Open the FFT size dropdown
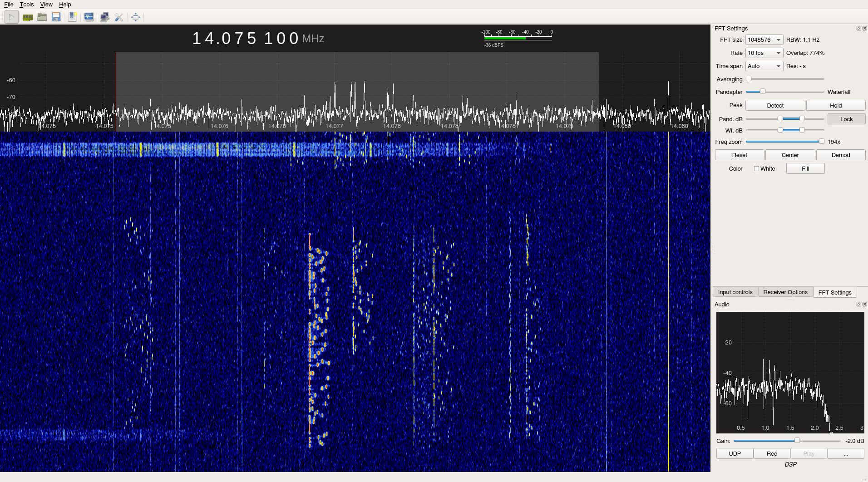The image size is (868, 482). [x=764, y=40]
